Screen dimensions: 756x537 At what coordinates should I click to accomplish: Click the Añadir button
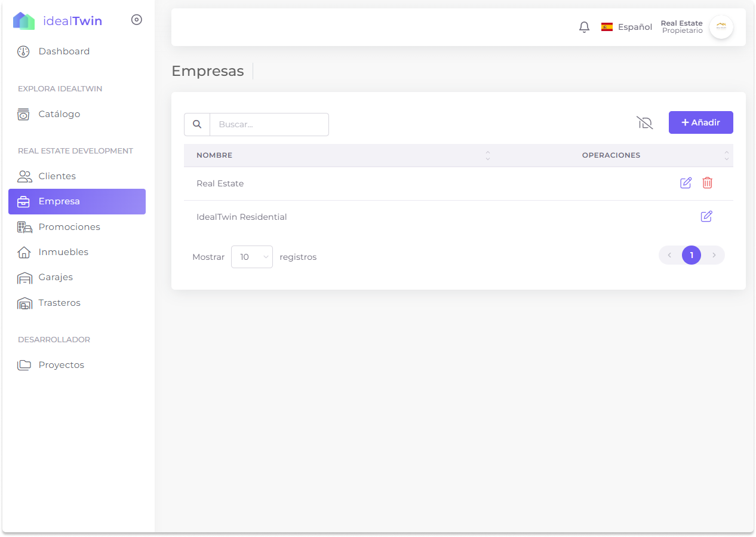pyautogui.click(x=700, y=122)
